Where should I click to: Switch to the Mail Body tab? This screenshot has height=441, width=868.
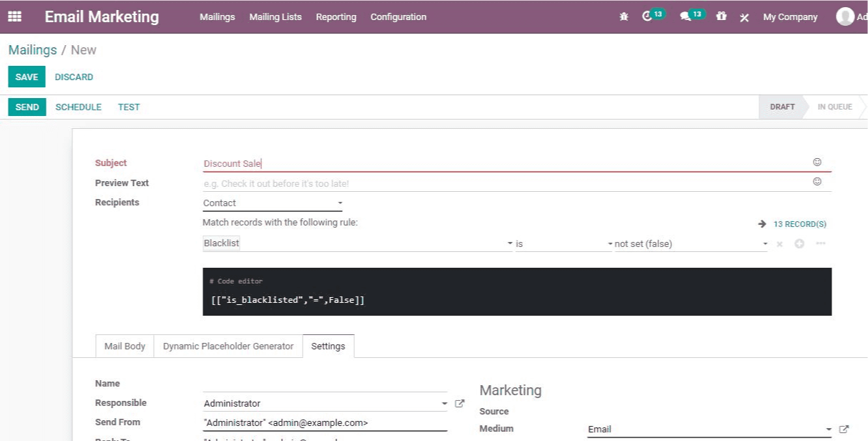(x=125, y=346)
